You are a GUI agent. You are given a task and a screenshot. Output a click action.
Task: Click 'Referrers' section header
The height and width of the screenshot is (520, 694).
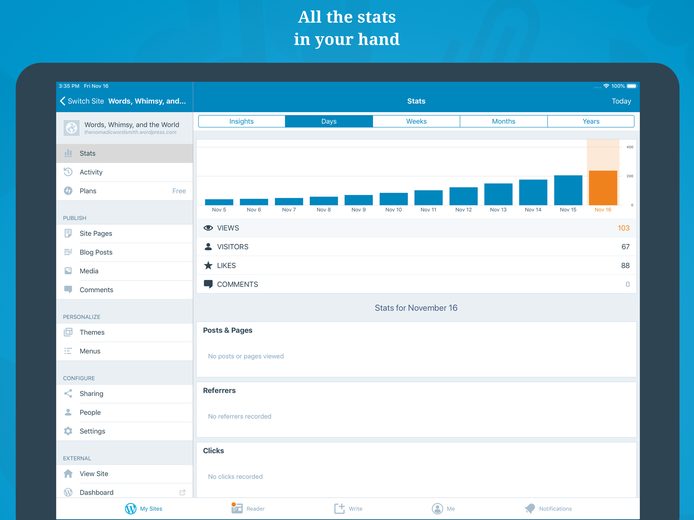coord(219,390)
